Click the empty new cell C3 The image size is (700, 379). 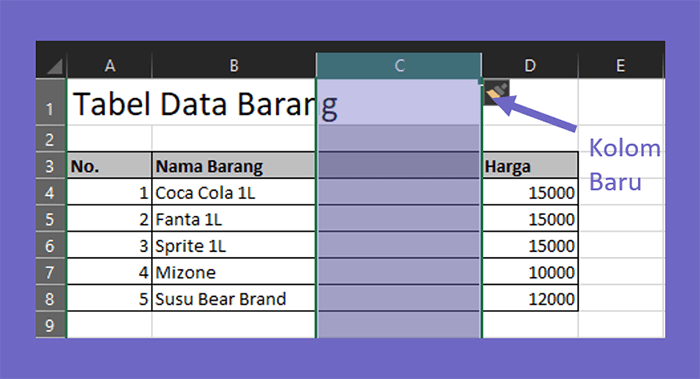399,166
